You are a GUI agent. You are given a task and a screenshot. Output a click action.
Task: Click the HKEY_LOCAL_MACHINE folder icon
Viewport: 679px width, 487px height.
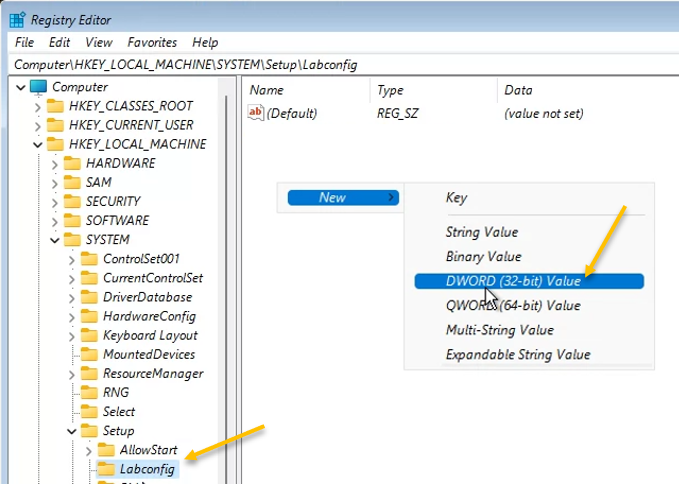55,144
